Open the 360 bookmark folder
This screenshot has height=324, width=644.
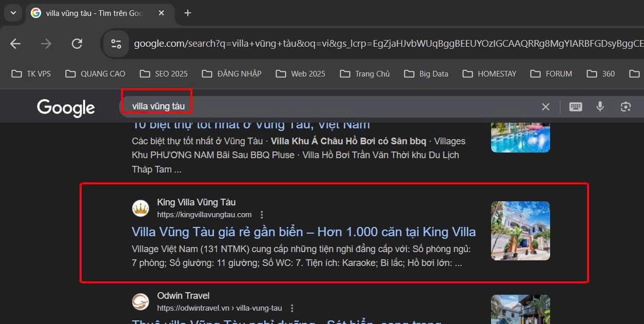click(x=601, y=74)
